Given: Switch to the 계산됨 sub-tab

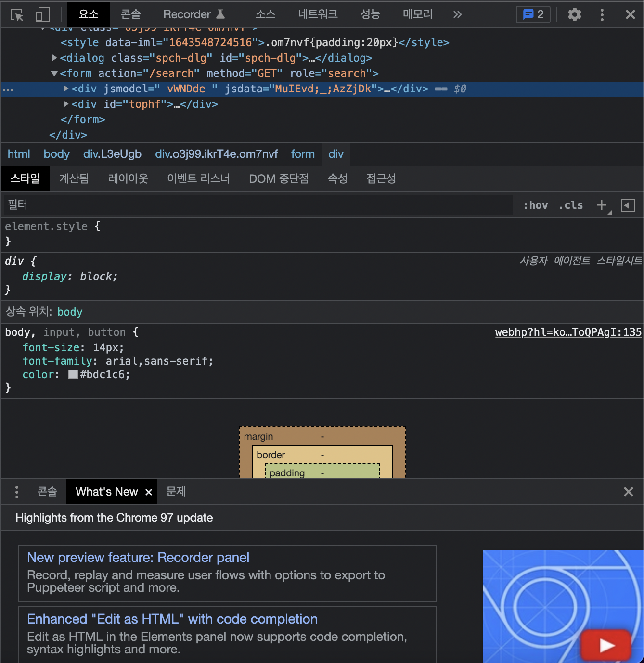Looking at the screenshot, I should click(x=74, y=179).
